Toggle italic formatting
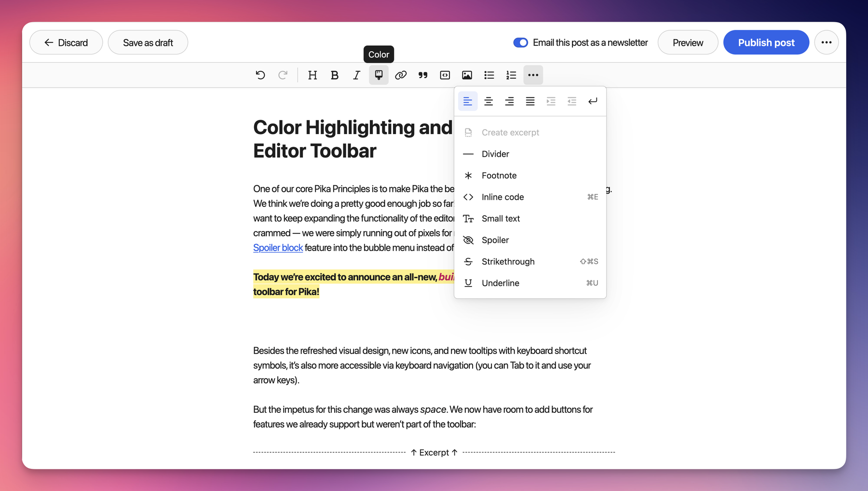The image size is (868, 491). click(356, 75)
